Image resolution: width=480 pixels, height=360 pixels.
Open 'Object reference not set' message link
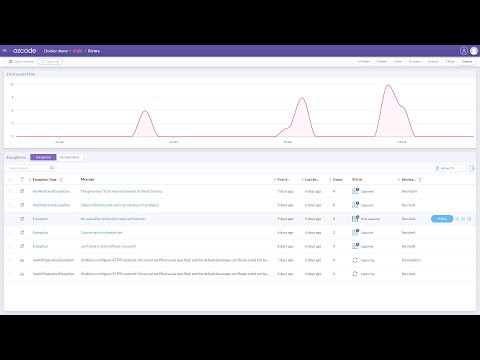[120, 205]
